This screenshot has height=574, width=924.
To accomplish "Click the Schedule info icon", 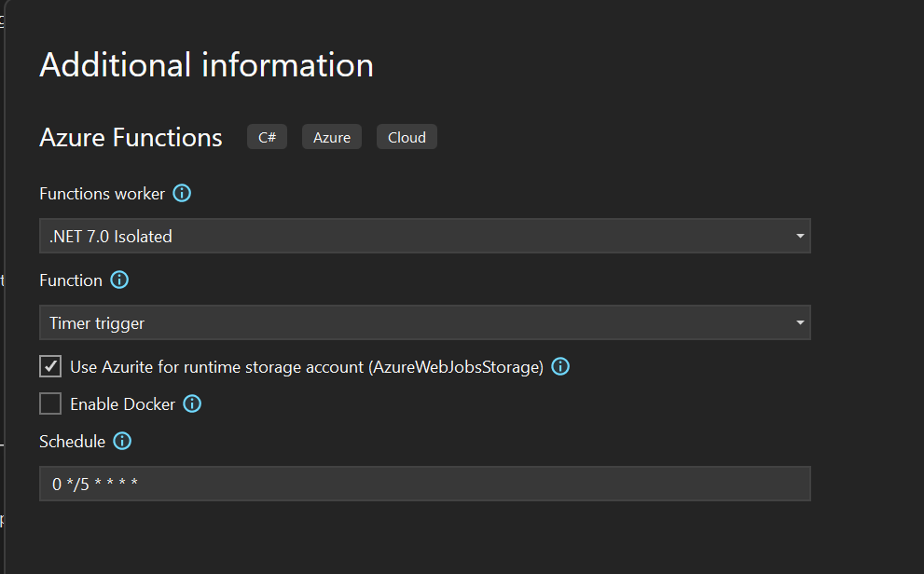I will [x=122, y=441].
